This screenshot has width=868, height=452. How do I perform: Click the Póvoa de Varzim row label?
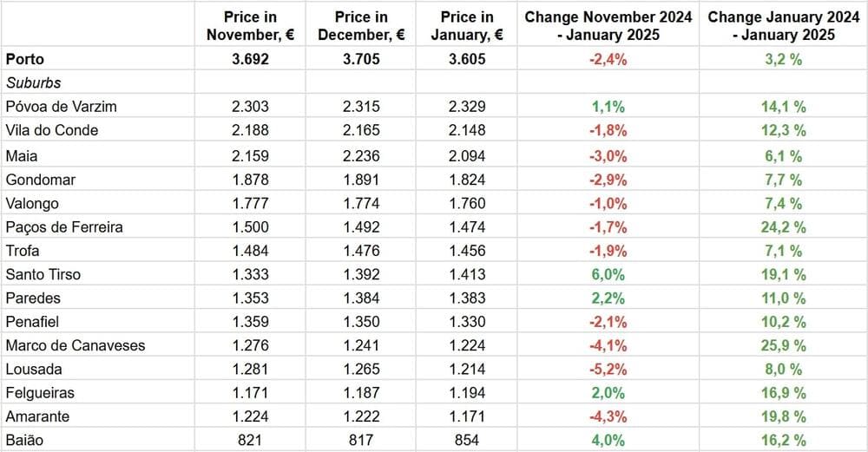click(61, 107)
